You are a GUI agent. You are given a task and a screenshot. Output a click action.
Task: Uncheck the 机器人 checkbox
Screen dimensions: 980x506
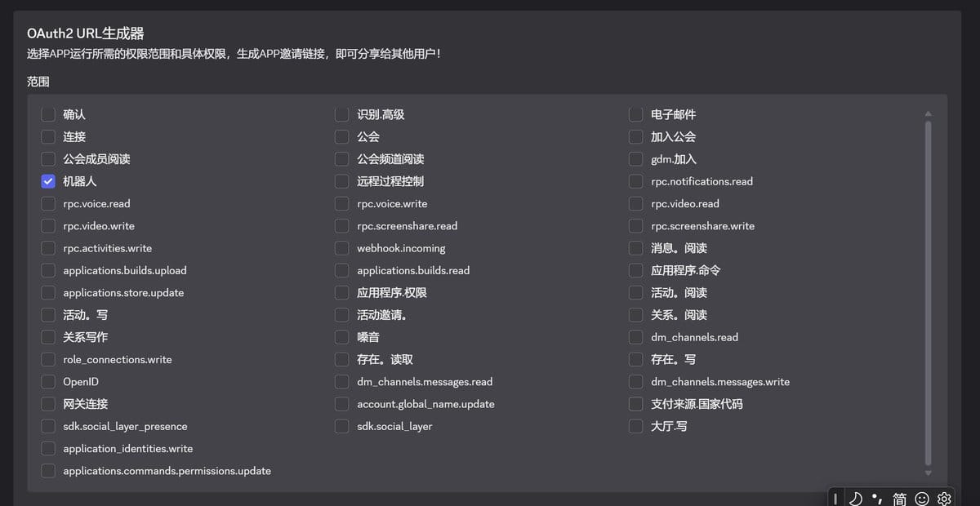(x=48, y=181)
